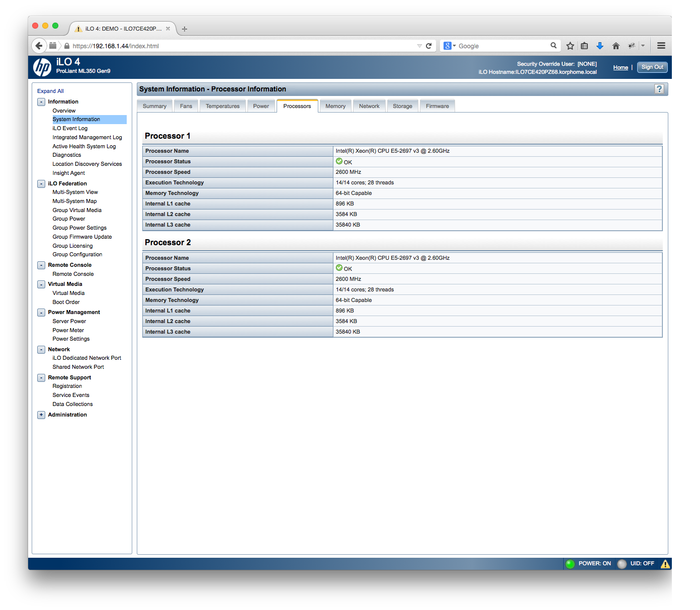Collapse the Information tree section

coord(41,102)
